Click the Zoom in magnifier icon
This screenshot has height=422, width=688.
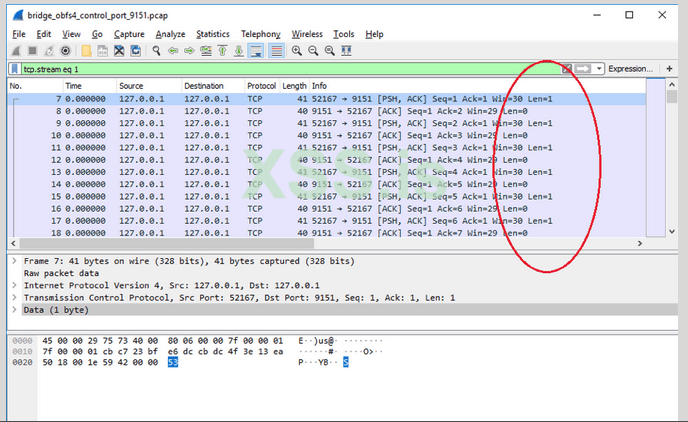(x=297, y=51)
